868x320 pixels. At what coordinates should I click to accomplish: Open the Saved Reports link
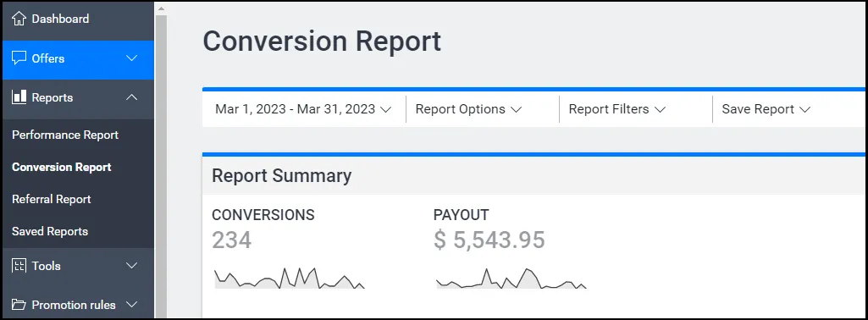[50, 231]
